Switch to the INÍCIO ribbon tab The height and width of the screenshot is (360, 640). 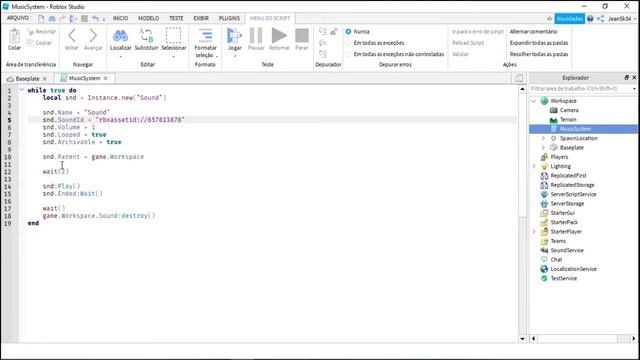click(120, 18)
